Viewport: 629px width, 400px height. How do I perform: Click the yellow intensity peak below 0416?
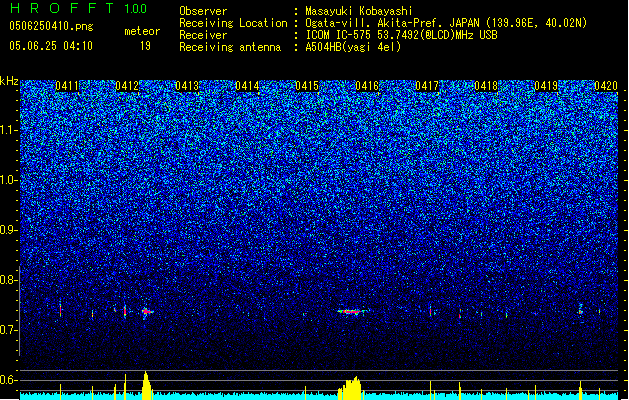click(350, 388)
